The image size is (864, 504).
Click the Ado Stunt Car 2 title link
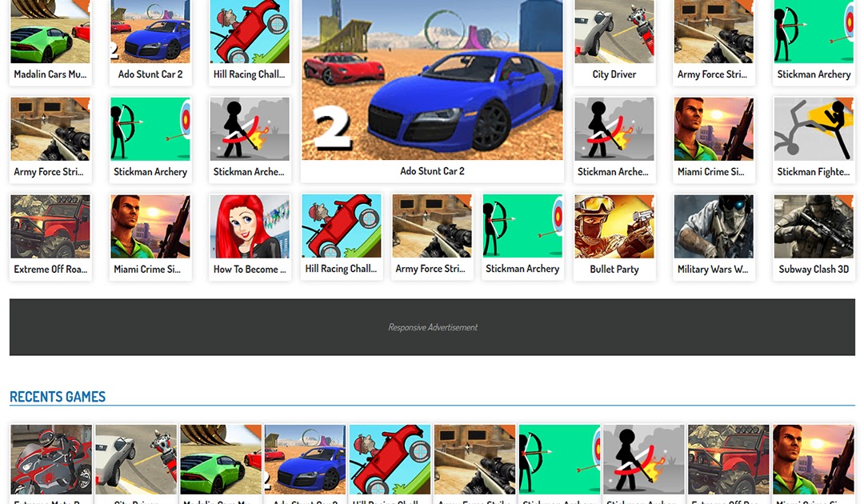tap(431, 170)
